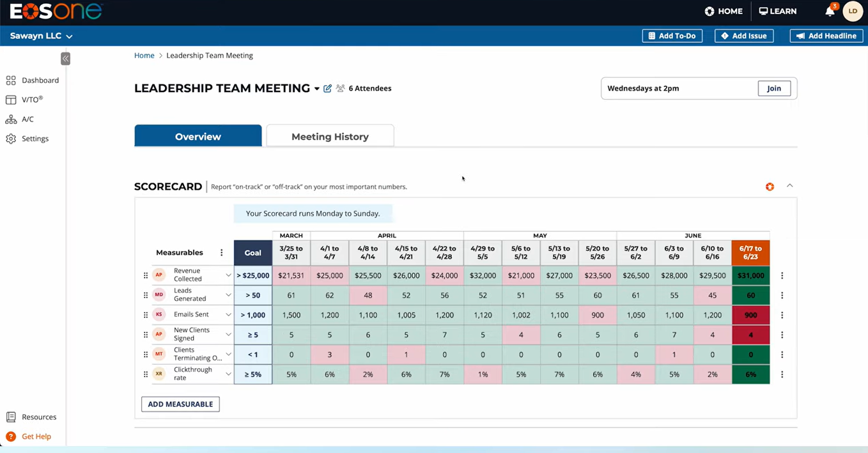
Task: Open the orange scorecard settings icon
Action: (x=770, y=187)
